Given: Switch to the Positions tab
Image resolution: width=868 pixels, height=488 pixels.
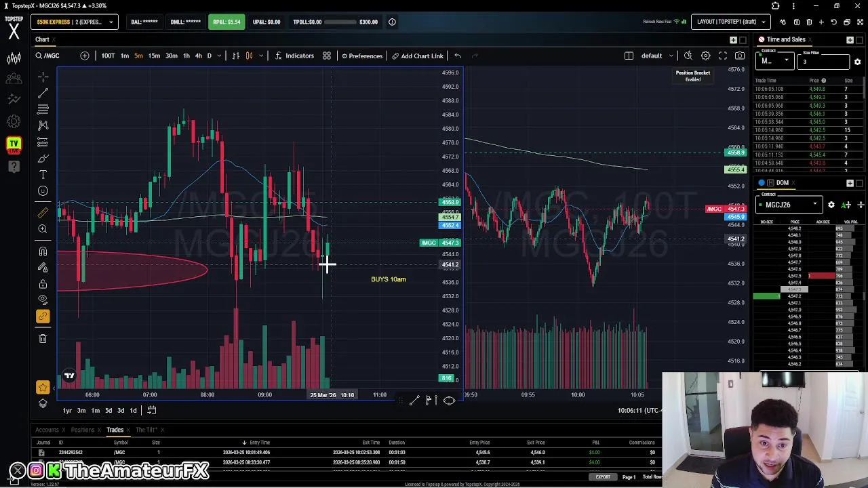Looking at the screenshot, I should (83, 430).
